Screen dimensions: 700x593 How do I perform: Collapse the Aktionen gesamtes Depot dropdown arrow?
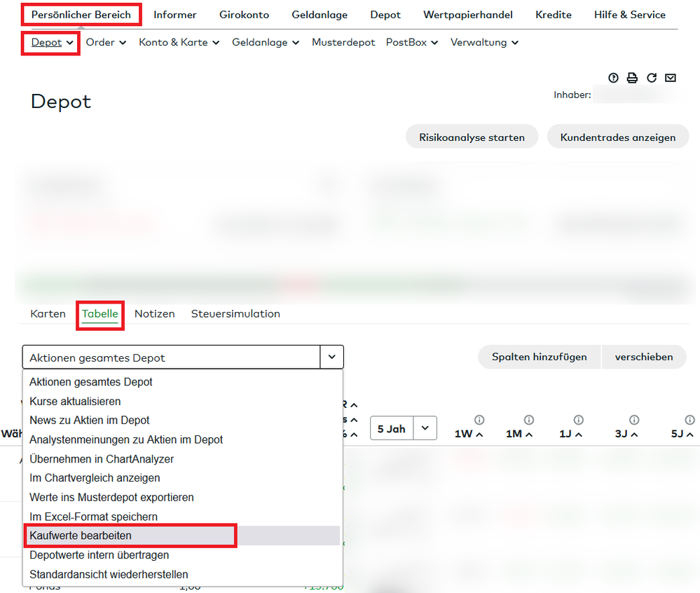pyautogui.click(x=331, y=357)
